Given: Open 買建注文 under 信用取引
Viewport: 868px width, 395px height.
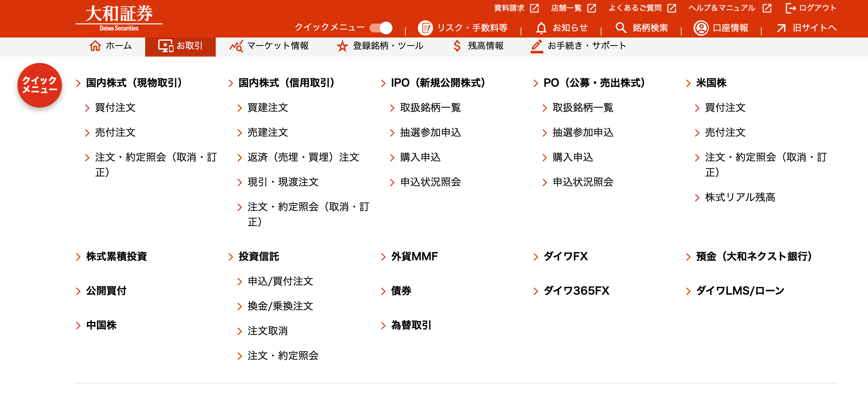Looking at the screenshot, I should tap(268, 108).
